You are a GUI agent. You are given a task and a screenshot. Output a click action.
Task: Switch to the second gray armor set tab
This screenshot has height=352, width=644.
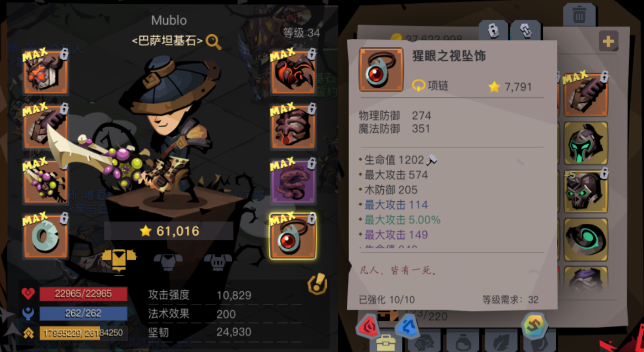pos(168,262)
